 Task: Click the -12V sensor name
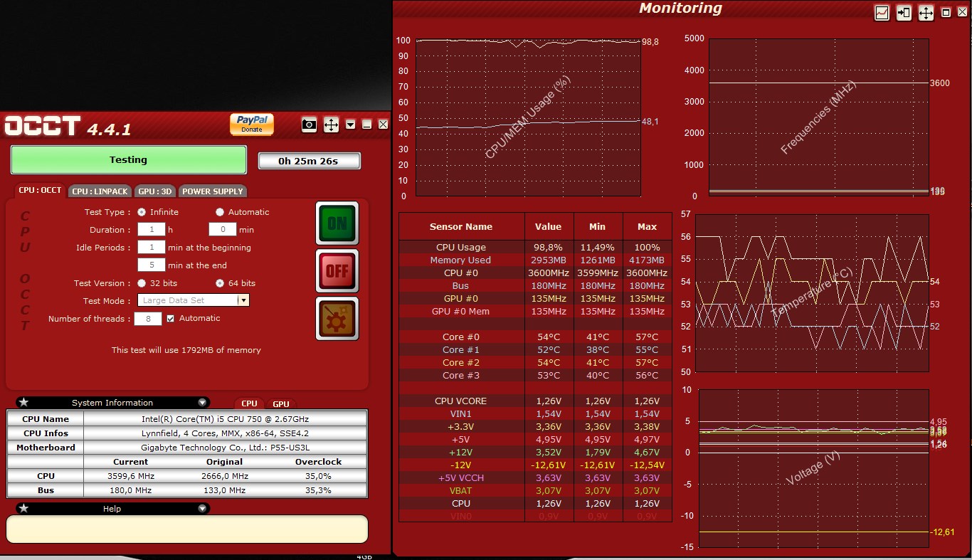(461, 465)
